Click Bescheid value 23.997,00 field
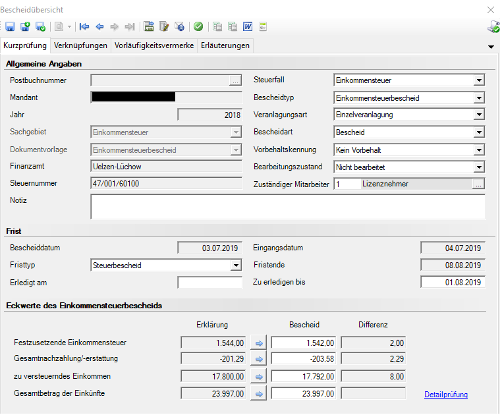500x415 pixels. pyautogui.click(x=303, y=394)
